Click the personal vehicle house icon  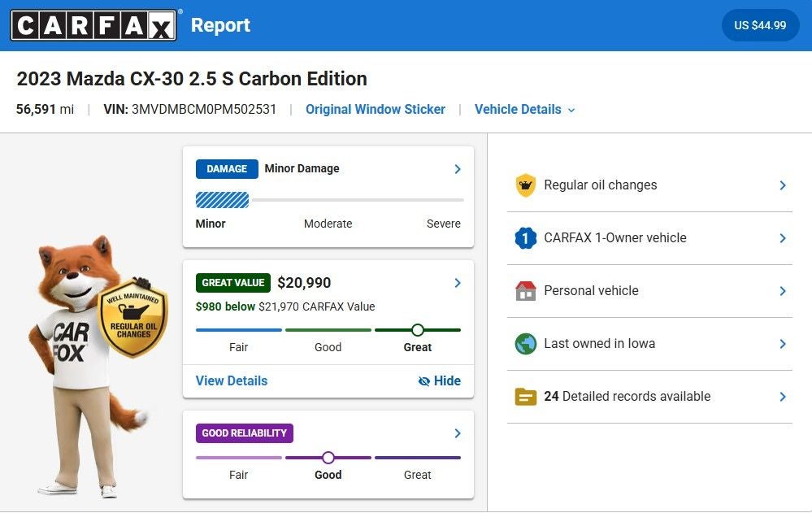526,291
